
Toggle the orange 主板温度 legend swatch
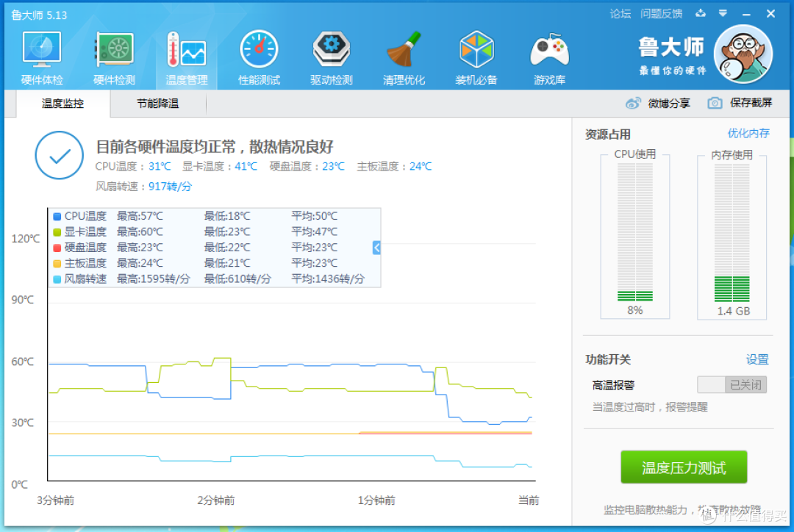(57, 264)
